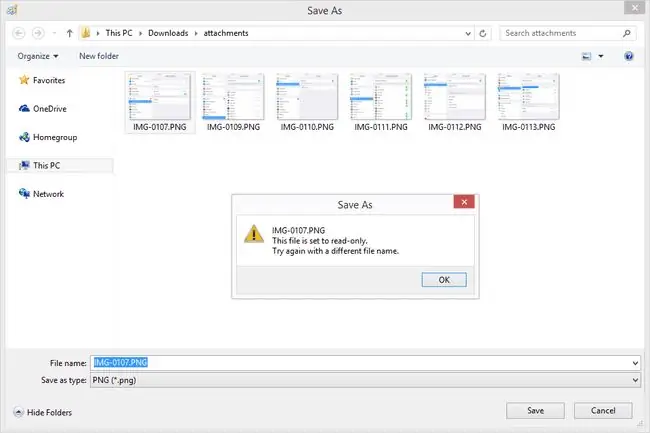The height and width of the screenshot is (433, 650).
Task: Open the Save as type dropdown
Action: (x=365, y=380)
